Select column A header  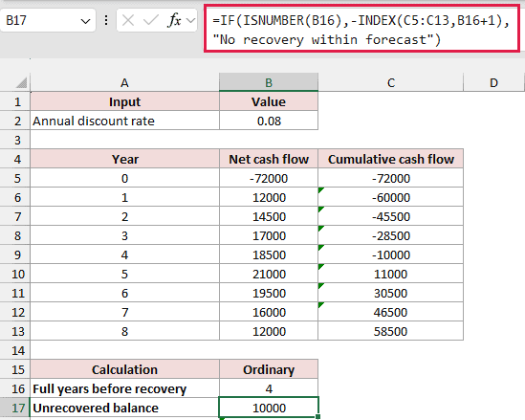124,82
